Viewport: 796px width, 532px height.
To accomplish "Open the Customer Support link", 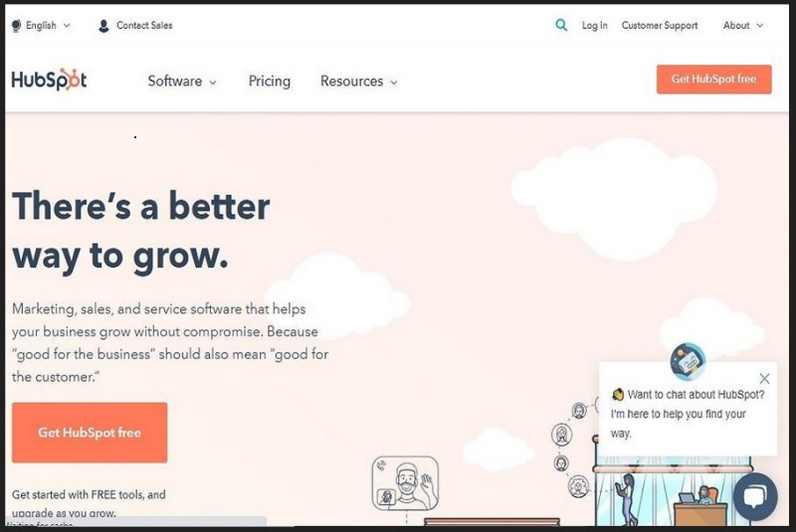I will coord(660,26).
